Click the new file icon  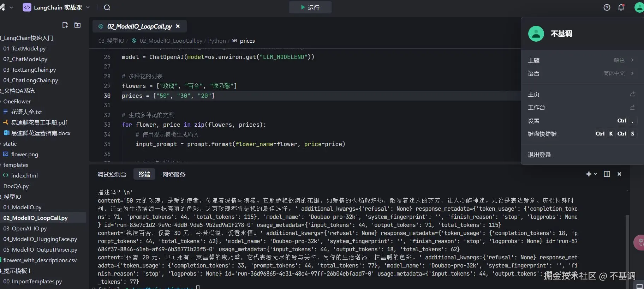tap(65, 25)
